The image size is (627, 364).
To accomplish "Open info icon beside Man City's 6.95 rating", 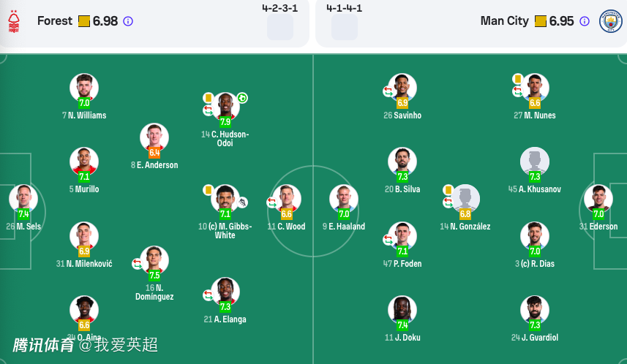I will pos(585,21).
